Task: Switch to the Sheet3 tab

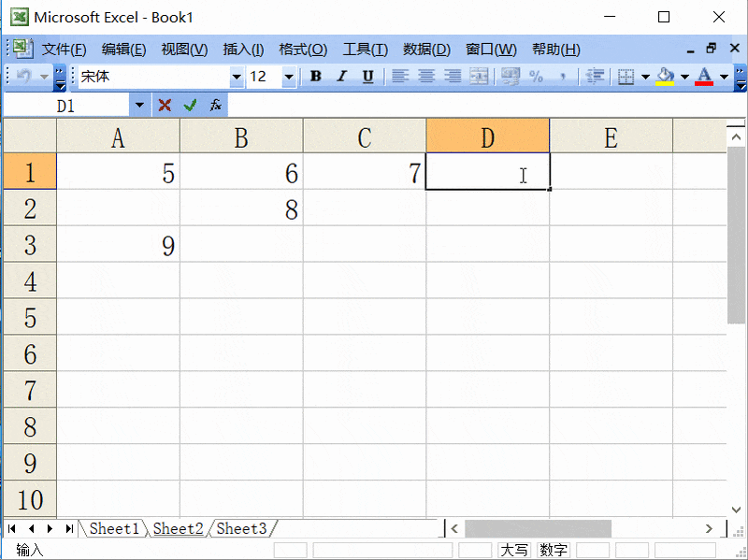Action: point(240,528)
